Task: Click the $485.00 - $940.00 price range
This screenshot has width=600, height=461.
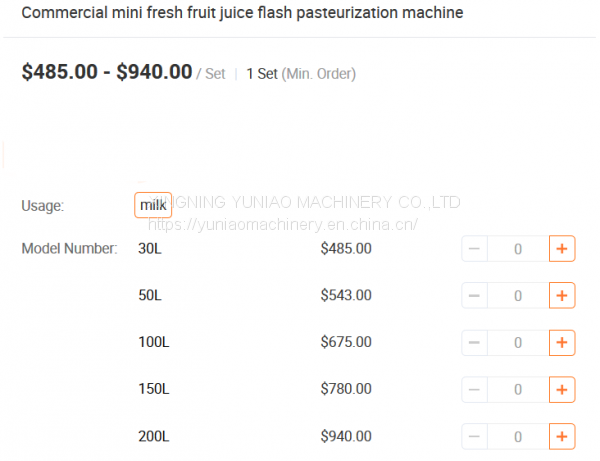Action: (107, 72)
